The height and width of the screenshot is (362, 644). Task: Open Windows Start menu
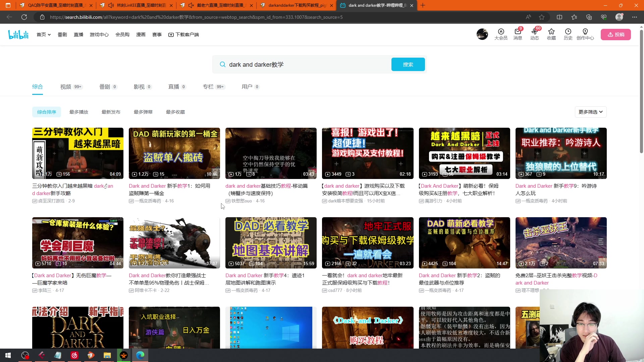point(8,355)
